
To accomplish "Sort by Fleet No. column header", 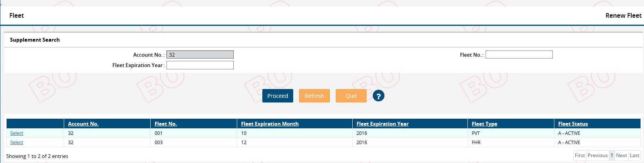I will pos(166,124).
